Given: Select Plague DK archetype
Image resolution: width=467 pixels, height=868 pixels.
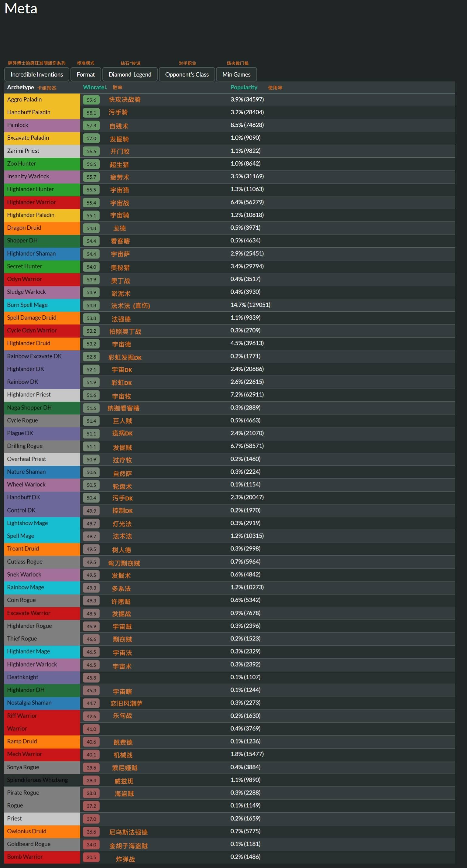Looking at the screenshot, I should coord(42,434).
